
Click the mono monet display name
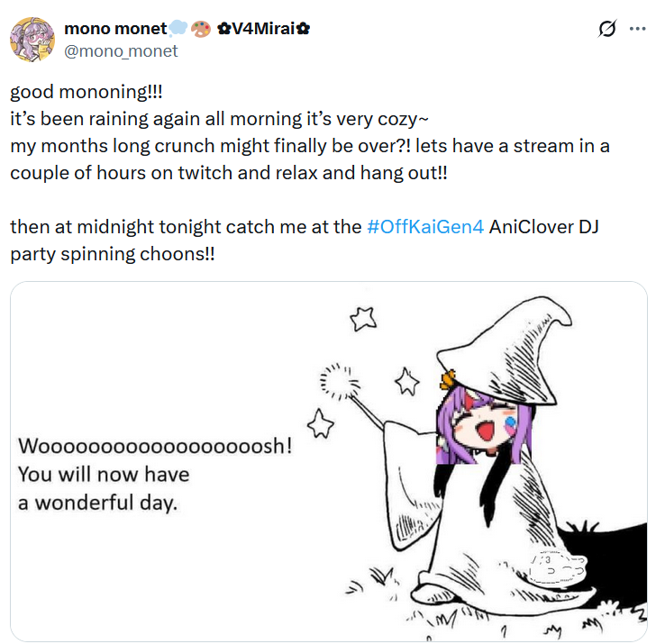[115, 29]
